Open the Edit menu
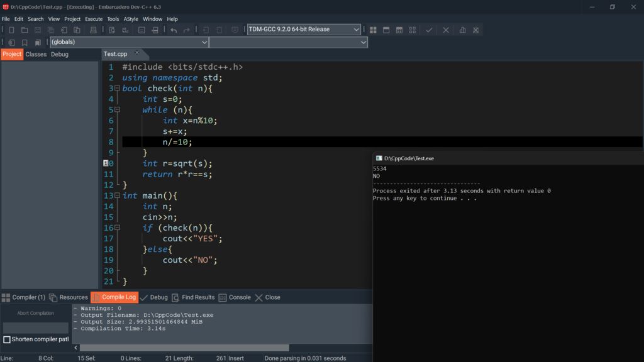 18,19
